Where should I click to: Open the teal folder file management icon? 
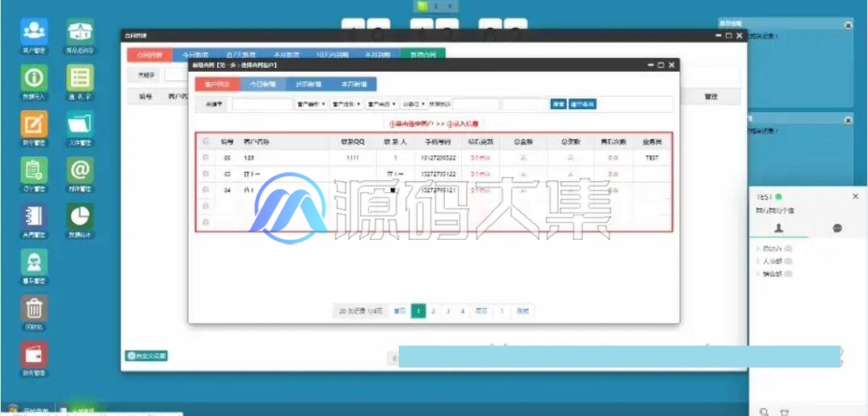click(x=80, y=124)
